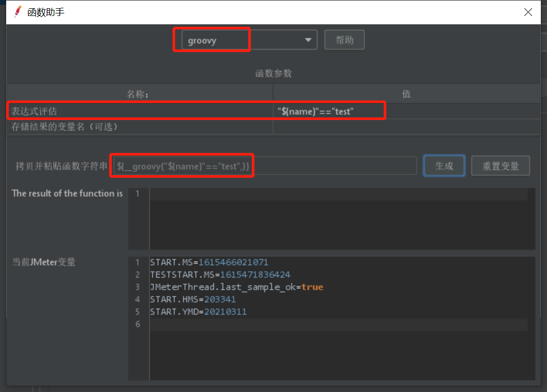The width and height of the screenshot is (547, 392).
Task: Click the 值 column header
Action: [x=406, y=93]
